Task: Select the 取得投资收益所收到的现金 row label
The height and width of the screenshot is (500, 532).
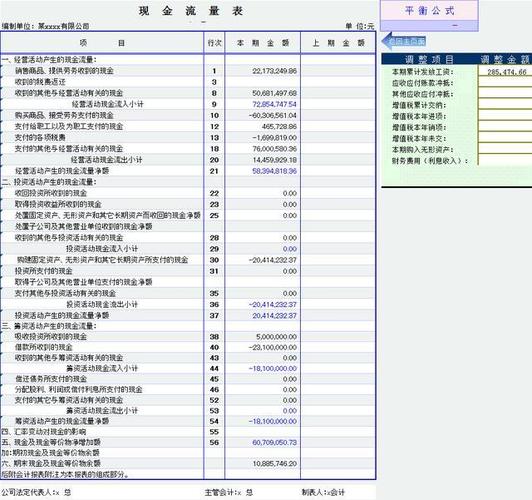Action: tap(58, 204)
